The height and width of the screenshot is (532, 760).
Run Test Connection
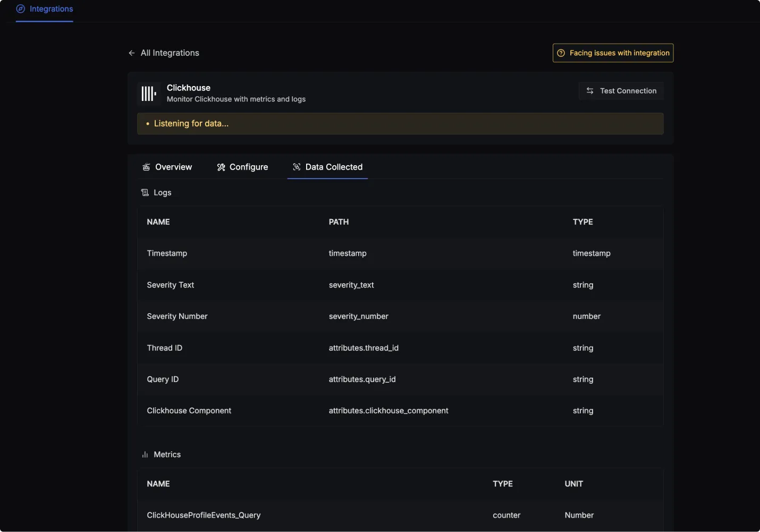[621, 91]
